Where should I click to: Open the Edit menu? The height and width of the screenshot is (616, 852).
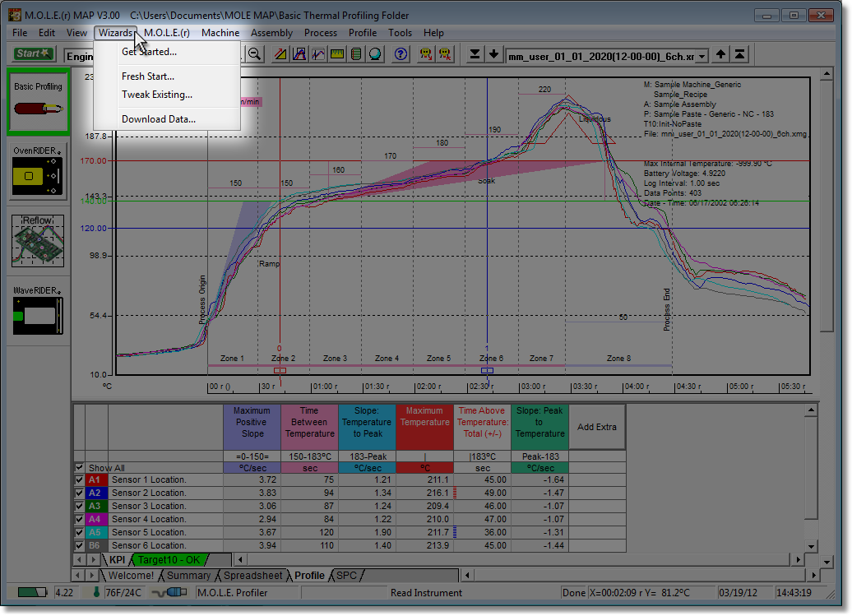[47, 33]
